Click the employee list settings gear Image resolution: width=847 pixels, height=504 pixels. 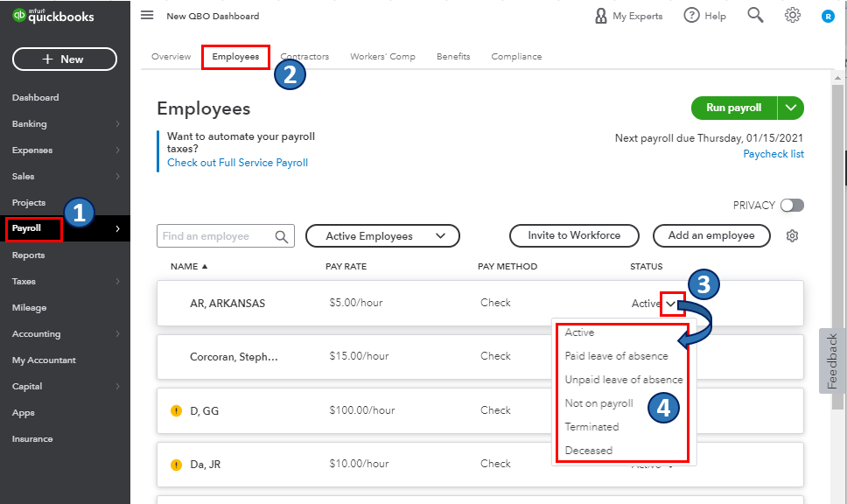(x=793, y=236)
